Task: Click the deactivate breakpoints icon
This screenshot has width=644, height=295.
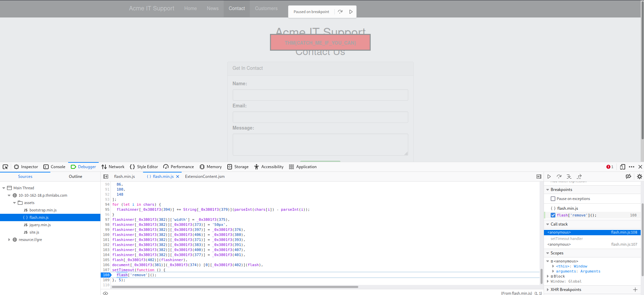Action: (x=628, y=177)
